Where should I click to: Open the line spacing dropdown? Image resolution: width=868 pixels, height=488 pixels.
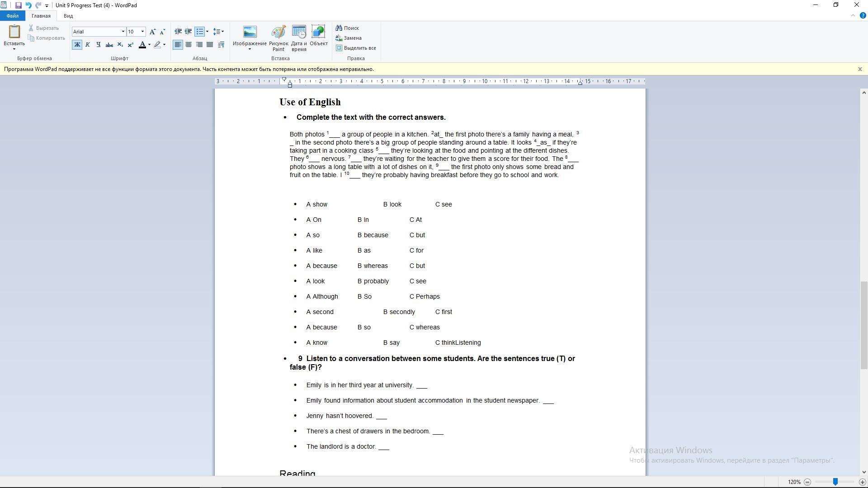click(218, 32)
